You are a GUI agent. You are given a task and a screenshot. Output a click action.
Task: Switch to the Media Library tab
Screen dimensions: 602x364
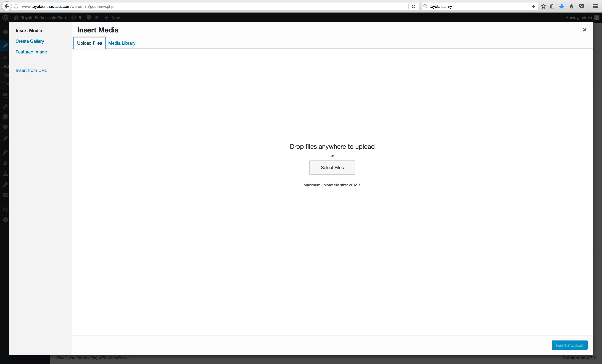click(x=122, y=43)
